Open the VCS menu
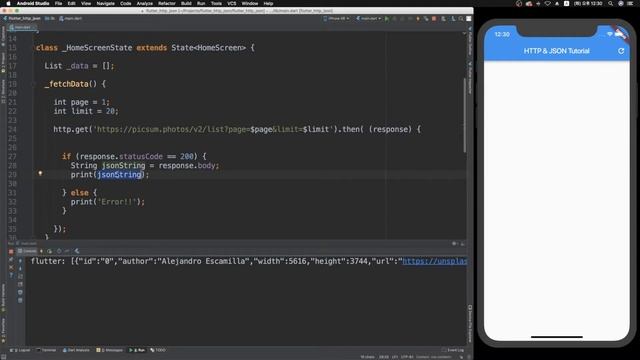Image resolution: width=640 pixels, height=360 pixels. click(231, 3)
